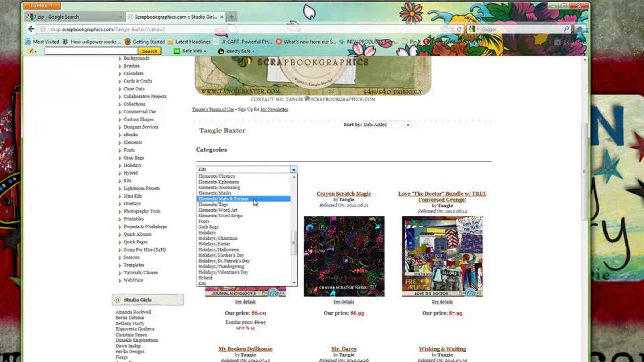See details under Crayon Scratch Magic

pyautogui.click(x=344, y=302)
